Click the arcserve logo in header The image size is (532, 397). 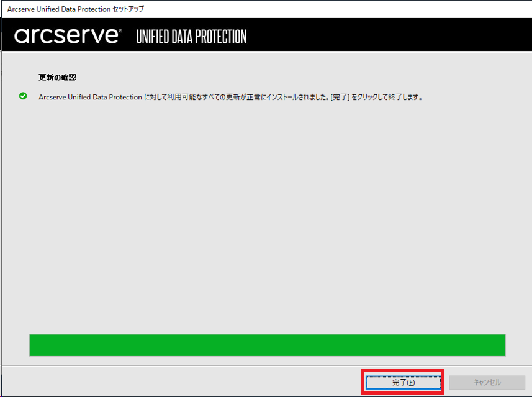pos(68,35)
